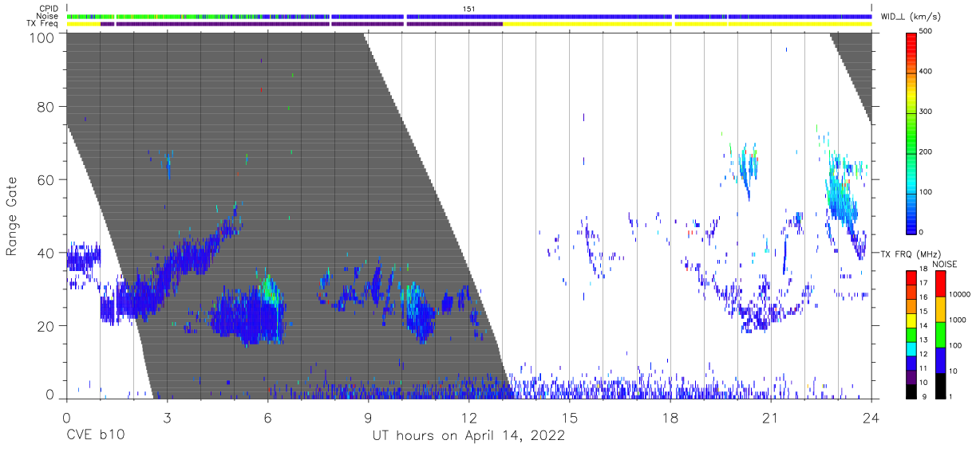The width and height of the screenshot is (980, 452).
Task: Click the green 100 swatch in NOISE legend
Action: (x=940, y=335)
